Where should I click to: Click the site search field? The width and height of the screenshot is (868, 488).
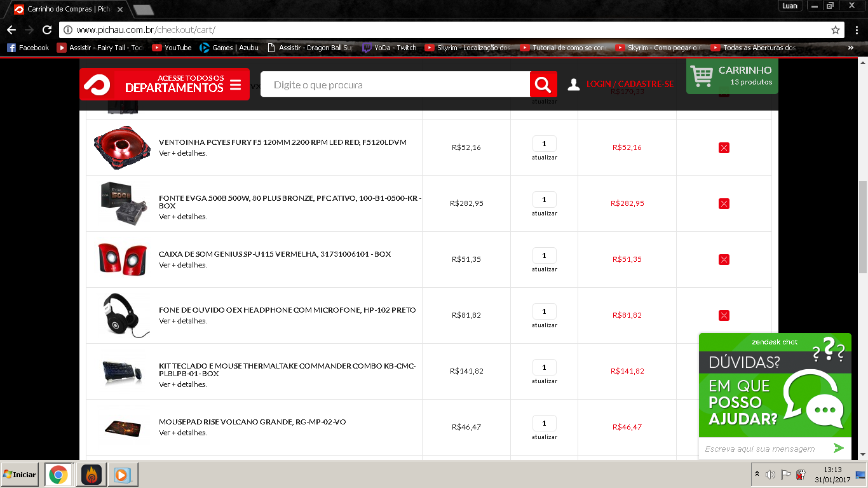pyautogui.click(x=395, y=85)
